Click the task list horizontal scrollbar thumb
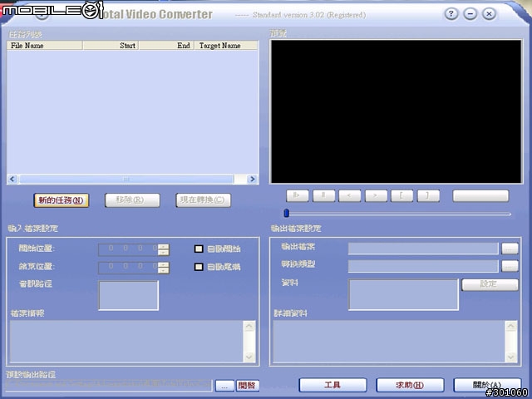 126,179
